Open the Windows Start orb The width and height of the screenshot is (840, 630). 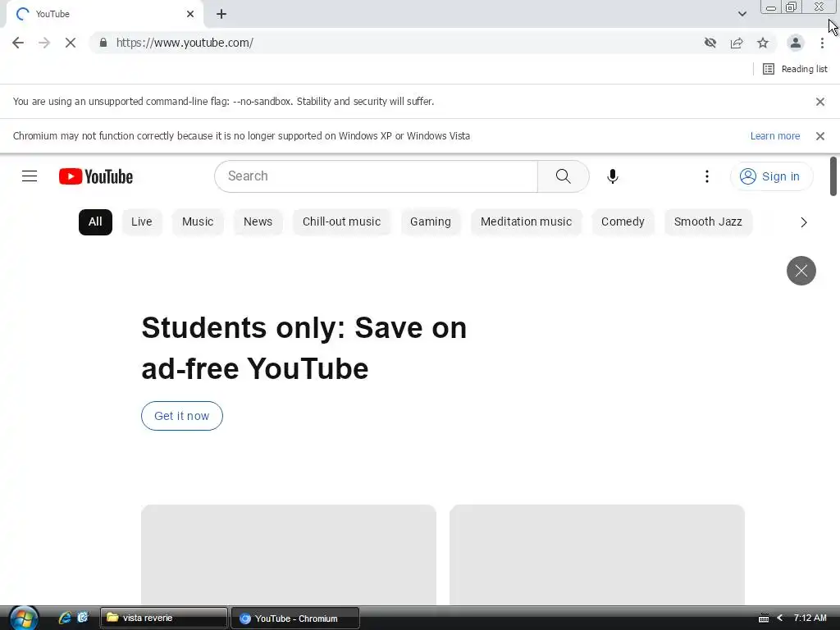pyautogui.click(x=24, y=618)
